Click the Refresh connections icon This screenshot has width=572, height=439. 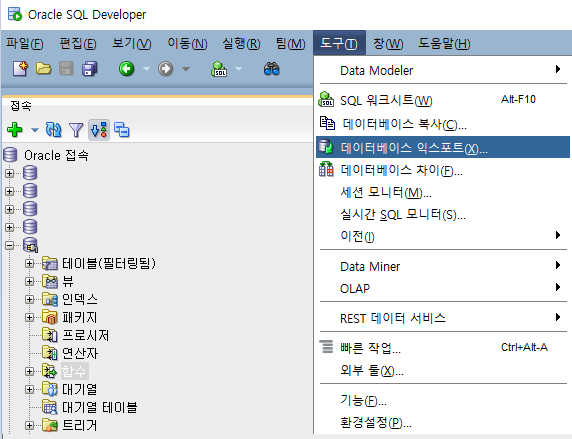(x=54, y=130)
